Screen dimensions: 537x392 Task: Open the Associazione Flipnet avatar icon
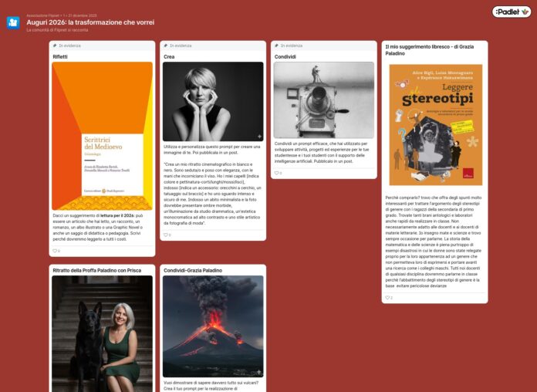point(13,22)
